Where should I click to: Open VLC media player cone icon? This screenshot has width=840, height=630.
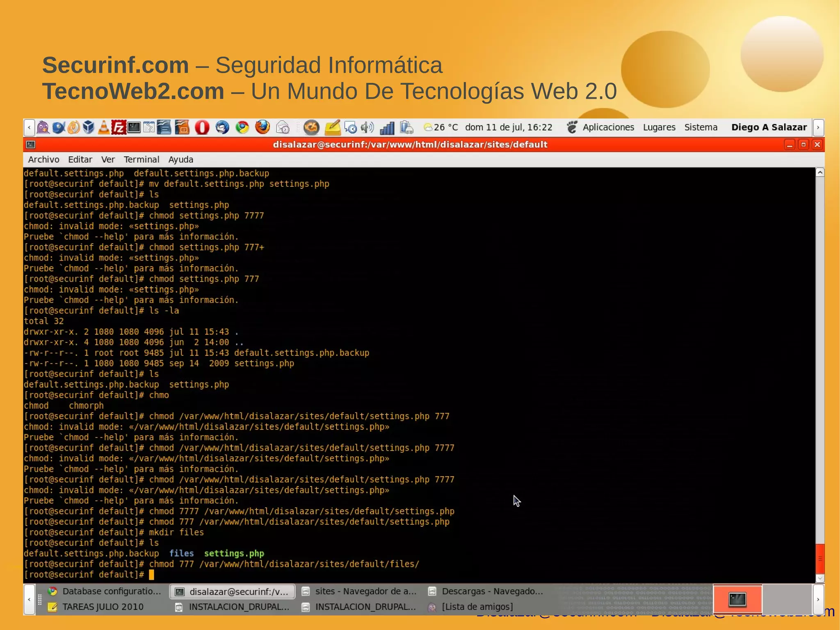click(x=104, y=127)
